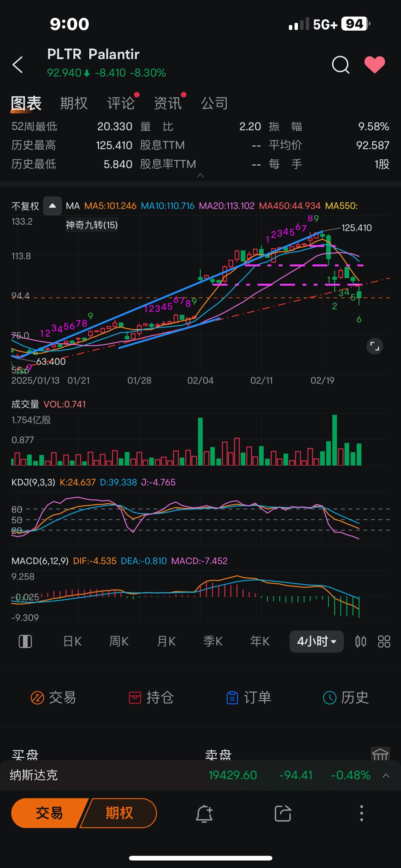Image resolution: width=401 pixels, height=868 pixels.
Task: Tap the PLTR Palantir title
Action: pyautogui.click(x=93, y=54)
